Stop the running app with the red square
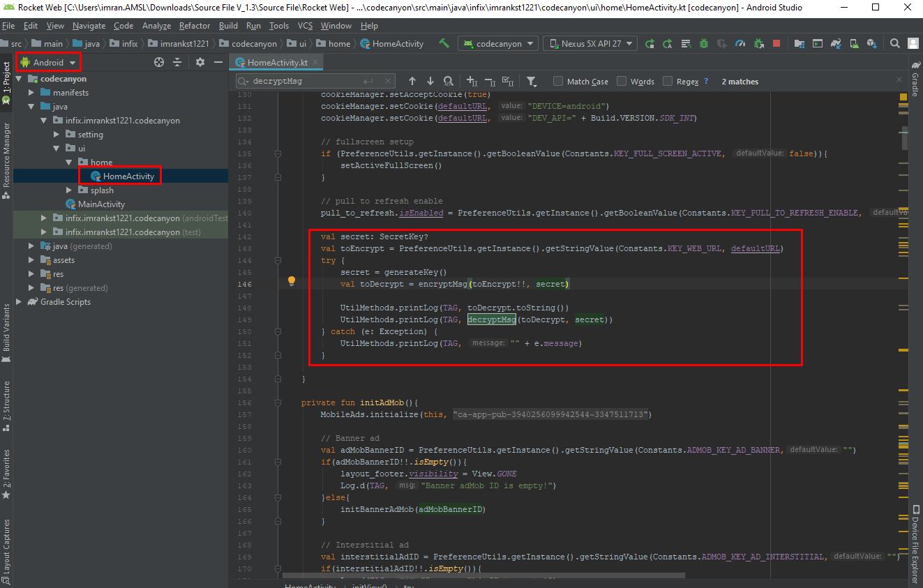 tap(776, 43)
